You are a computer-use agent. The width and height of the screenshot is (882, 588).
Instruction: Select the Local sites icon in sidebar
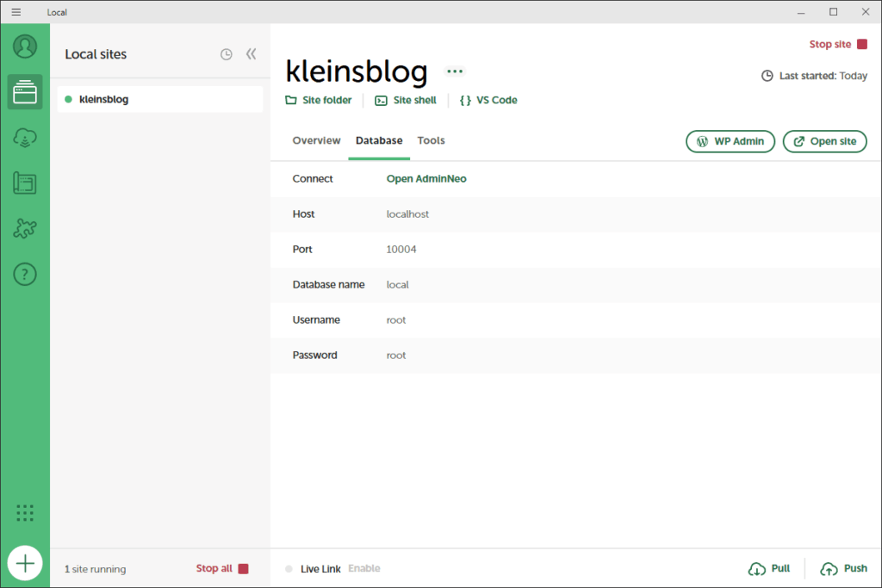point(25,91)
